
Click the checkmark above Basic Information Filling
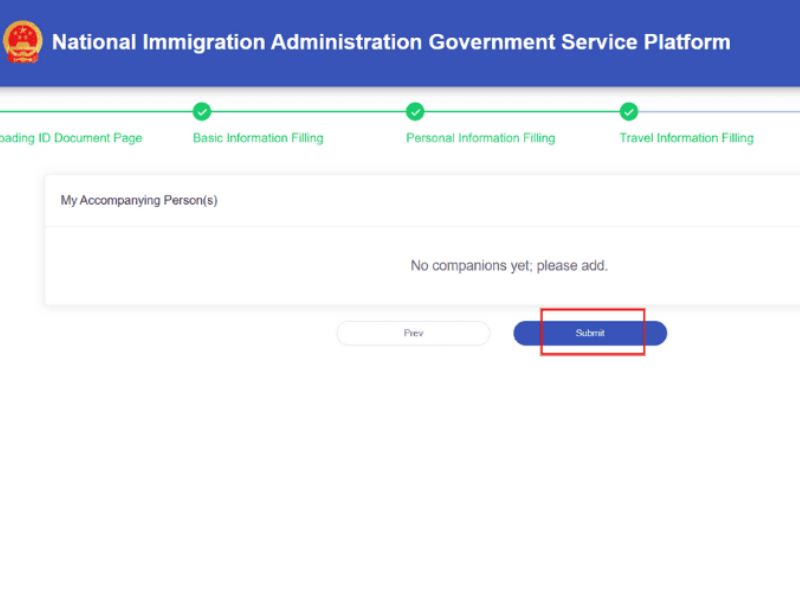201,111
